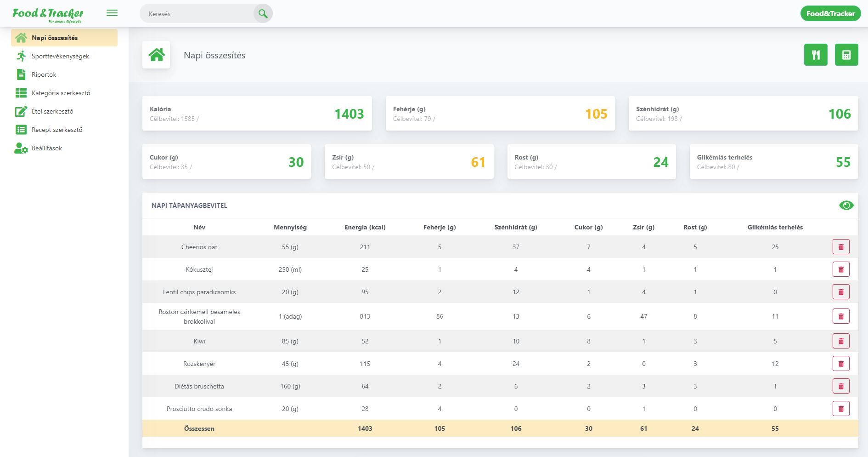Delete the Prosciutto crudo sonka row
The width and height of the screenshot is (868, 457).
click(x=841, y=409)
